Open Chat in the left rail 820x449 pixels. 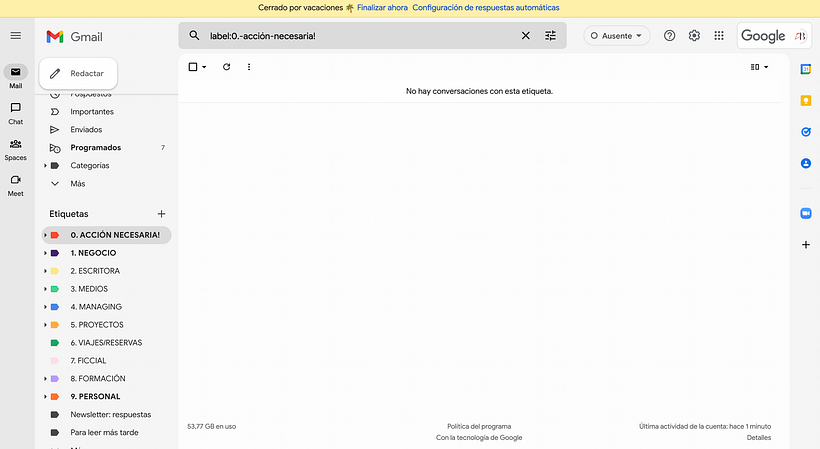[x=16, y=113]
